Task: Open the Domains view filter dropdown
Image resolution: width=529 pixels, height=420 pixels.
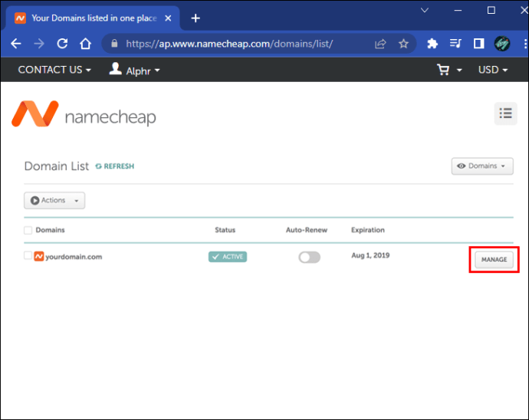Action: coord(482,166)
